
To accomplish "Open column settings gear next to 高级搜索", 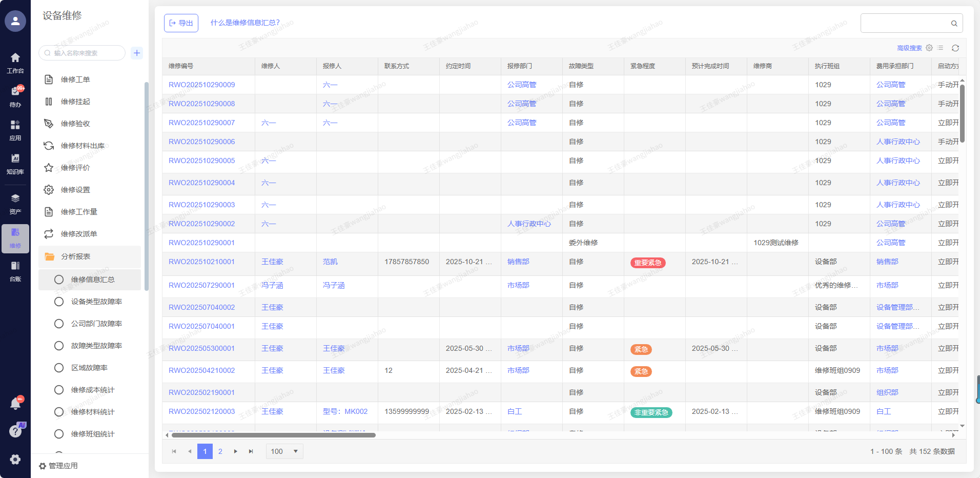I will 929,48.
